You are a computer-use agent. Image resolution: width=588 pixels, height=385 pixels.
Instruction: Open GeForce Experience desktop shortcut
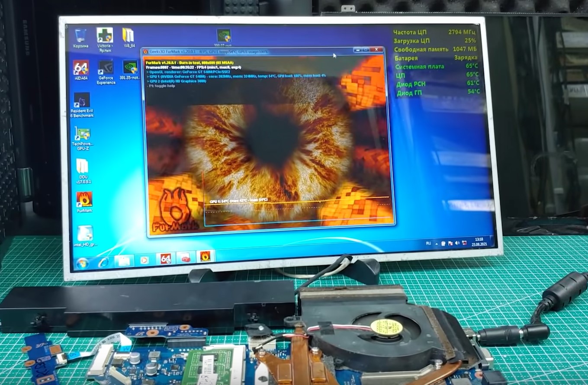(106, 72)
